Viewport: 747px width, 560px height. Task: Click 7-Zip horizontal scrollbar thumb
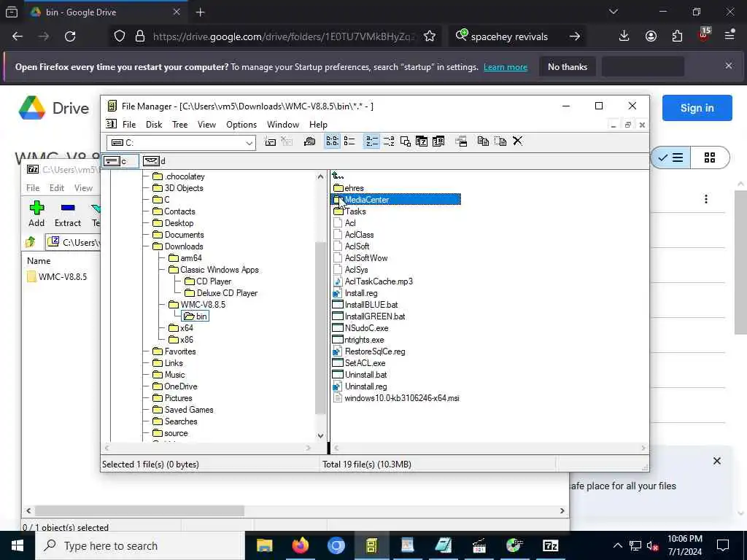point(139,510)
